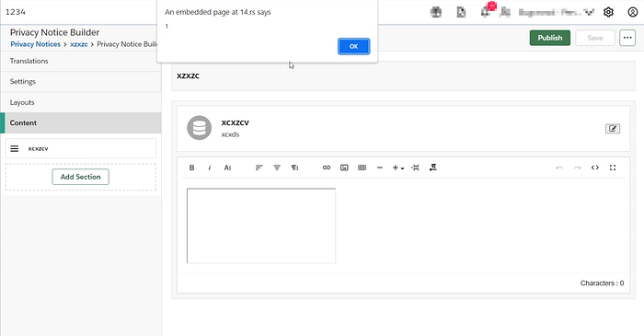Open the text alignment options
644x336 pixels.
(259, 168)
